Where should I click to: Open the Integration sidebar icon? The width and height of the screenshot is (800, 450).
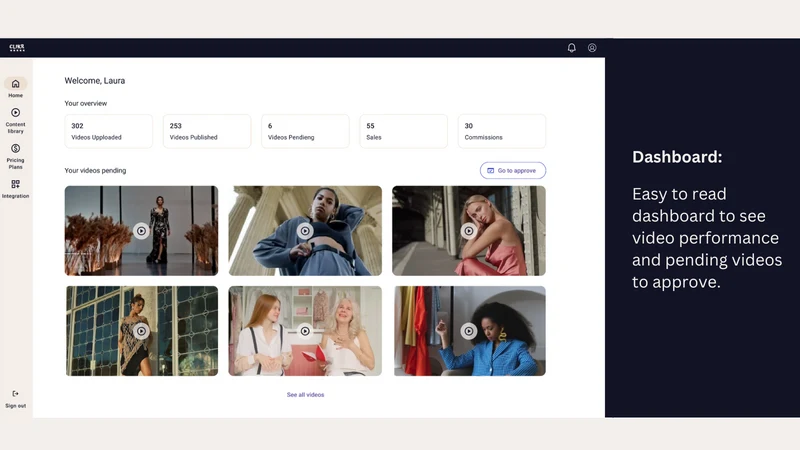point(15,184)
